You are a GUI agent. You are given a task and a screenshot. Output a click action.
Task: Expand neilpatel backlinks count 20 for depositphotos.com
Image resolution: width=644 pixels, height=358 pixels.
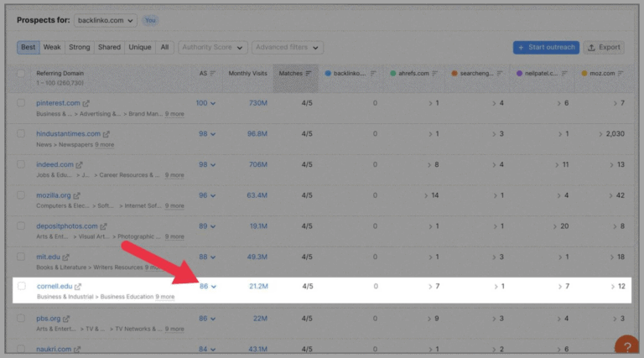coord(561,226)
